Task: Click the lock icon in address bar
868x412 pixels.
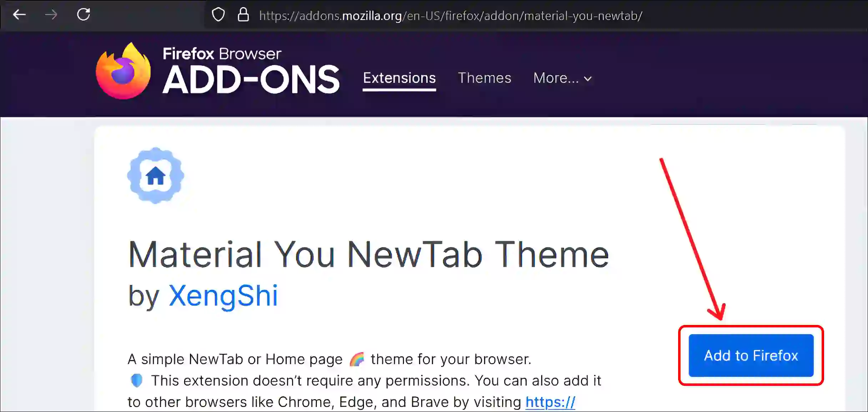Action: [x=244, y=15]
